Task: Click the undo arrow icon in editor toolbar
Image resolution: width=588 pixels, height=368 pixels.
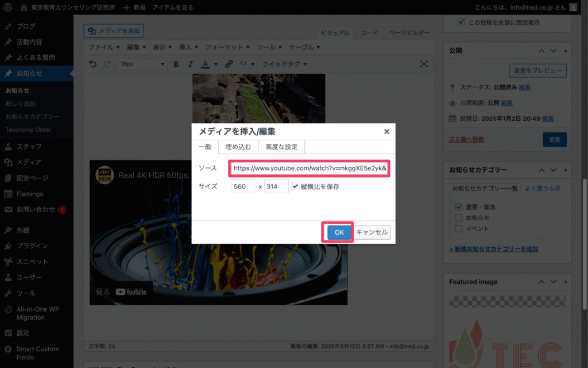Action: tap(93, 64)
